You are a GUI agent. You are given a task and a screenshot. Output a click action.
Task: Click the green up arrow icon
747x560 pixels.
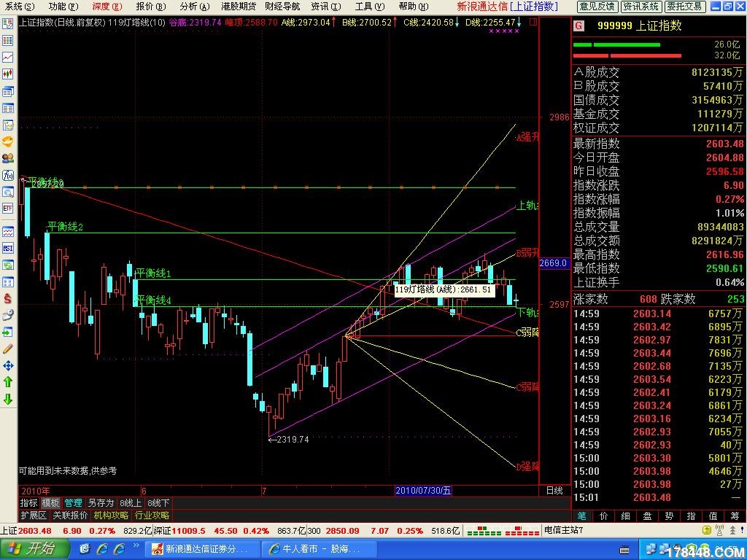(x=7, y=382)
